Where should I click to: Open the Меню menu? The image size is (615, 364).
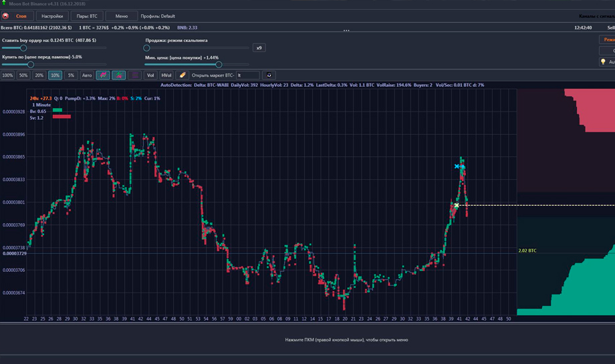(x=122, y=15)
